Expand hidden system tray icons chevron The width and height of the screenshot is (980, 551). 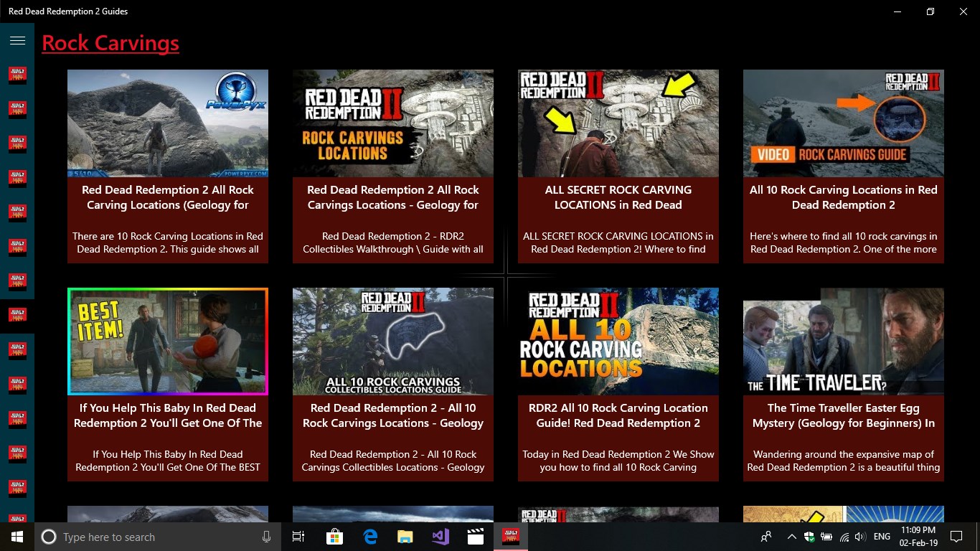[792, 537]
